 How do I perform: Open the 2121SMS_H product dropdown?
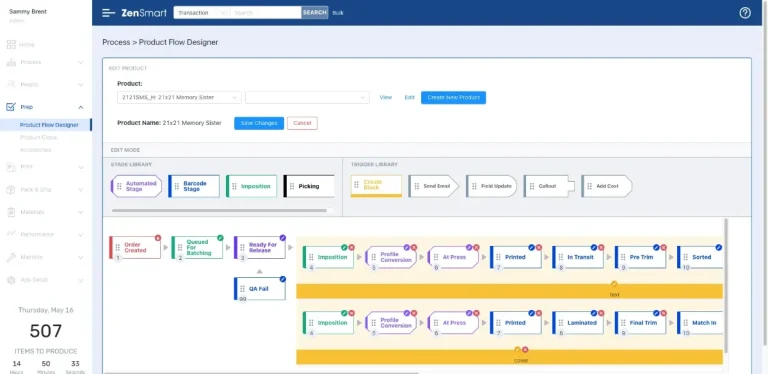(x=179, y=97)
